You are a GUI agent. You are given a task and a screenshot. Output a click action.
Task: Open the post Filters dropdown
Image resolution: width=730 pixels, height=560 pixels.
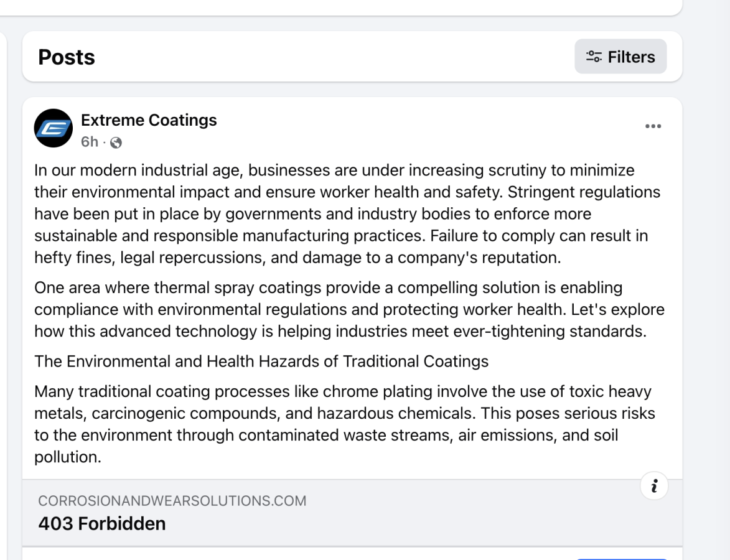coord(620,56)
